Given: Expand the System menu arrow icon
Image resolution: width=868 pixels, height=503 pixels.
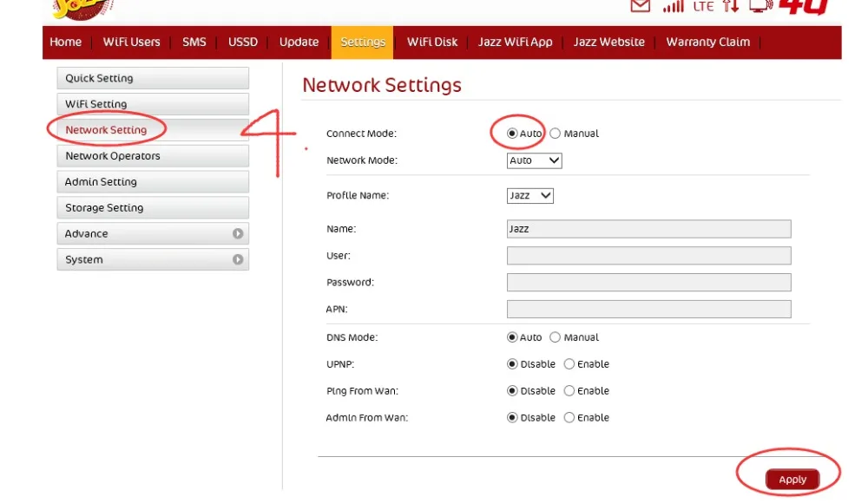Looking at the screenshot, I should pos(238,259).
